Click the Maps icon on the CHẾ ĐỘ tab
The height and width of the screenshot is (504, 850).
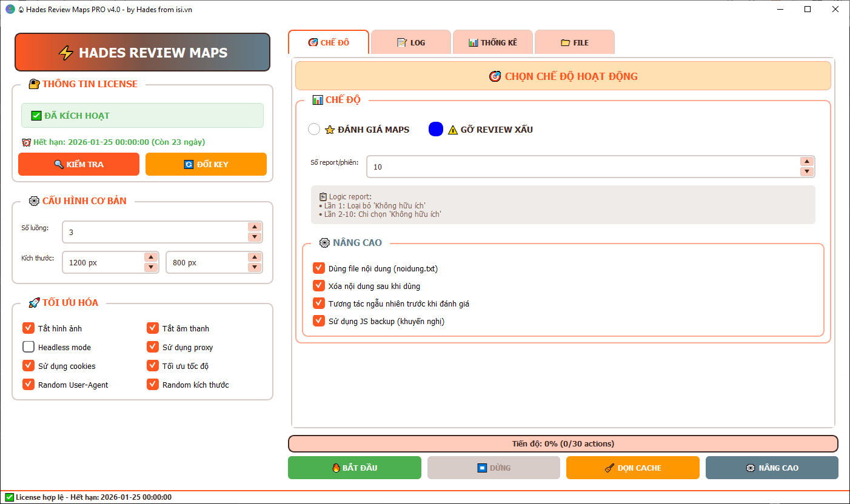313,42
